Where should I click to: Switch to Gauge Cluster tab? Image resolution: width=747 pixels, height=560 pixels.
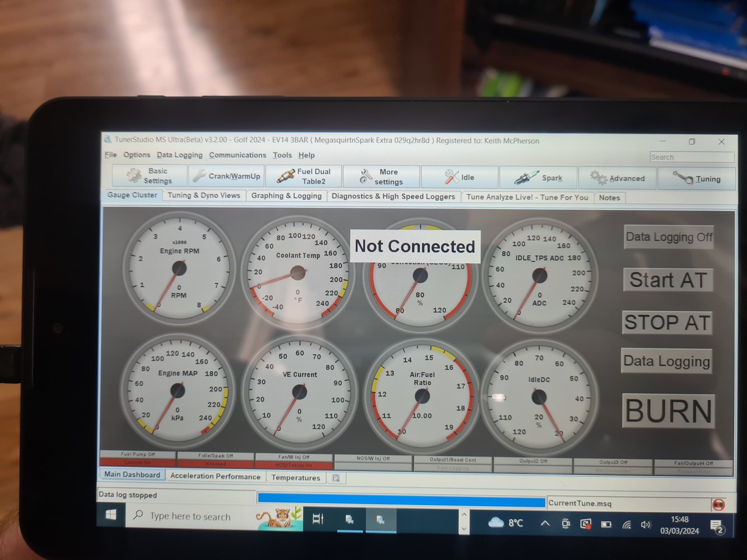[x=132, y=195]
